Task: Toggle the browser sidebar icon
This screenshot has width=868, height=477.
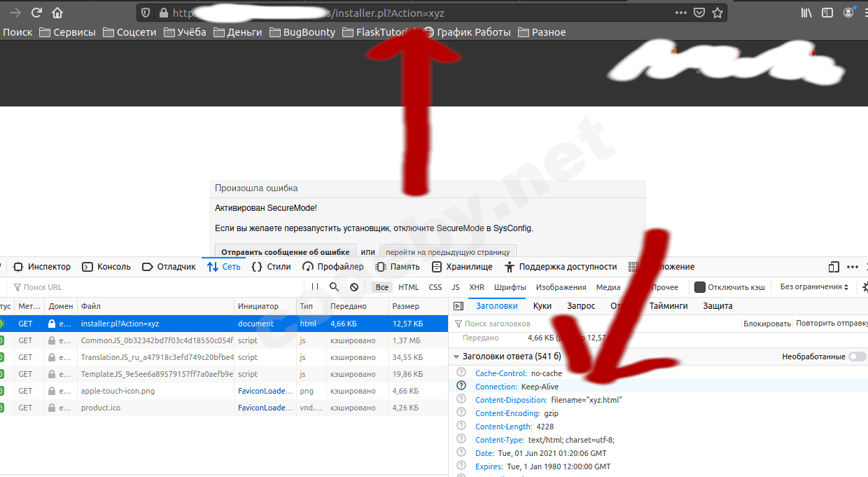Action: pyautogui.click(x=827, y=13)
